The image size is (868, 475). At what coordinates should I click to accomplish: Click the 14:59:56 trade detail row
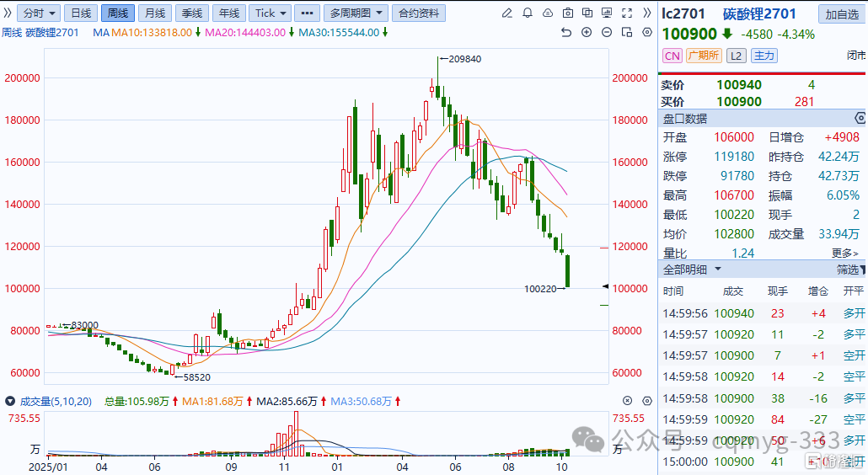762,313
